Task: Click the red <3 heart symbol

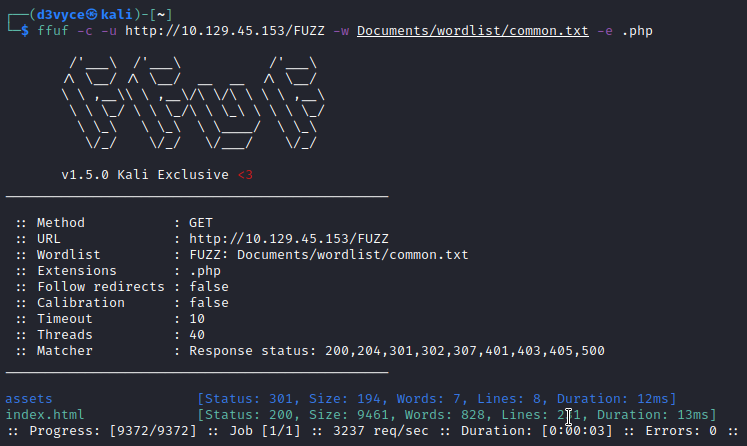Action: click(x=246, y=175)
